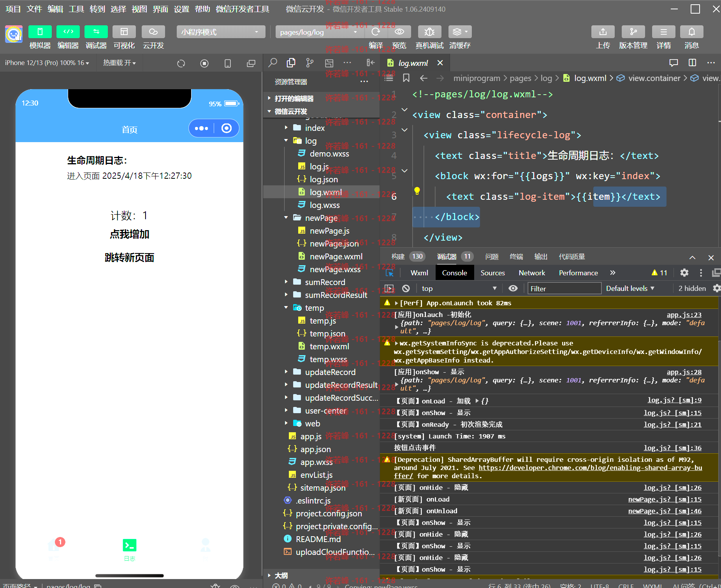Switch to the Performance tab

[578, 273]
